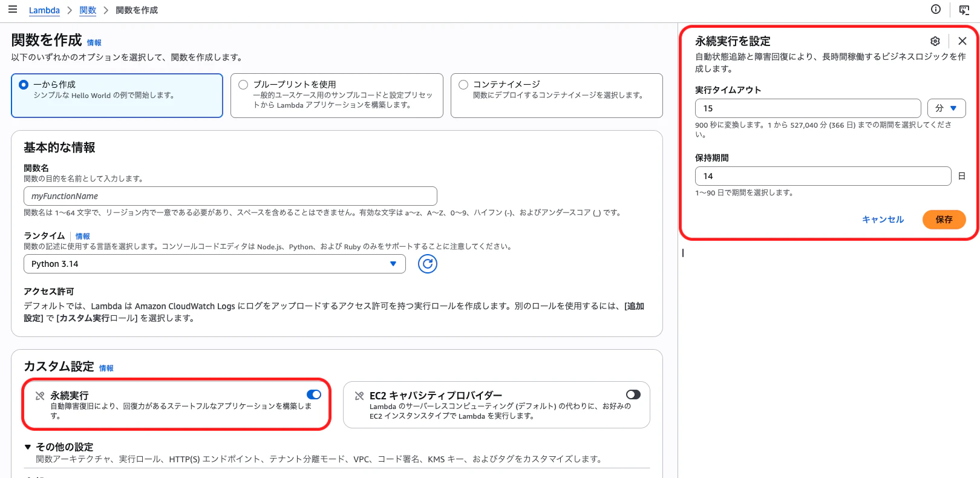980x478 pixels.
Task: Click the 実行タイムアウト value field
Action: (808, 108)
